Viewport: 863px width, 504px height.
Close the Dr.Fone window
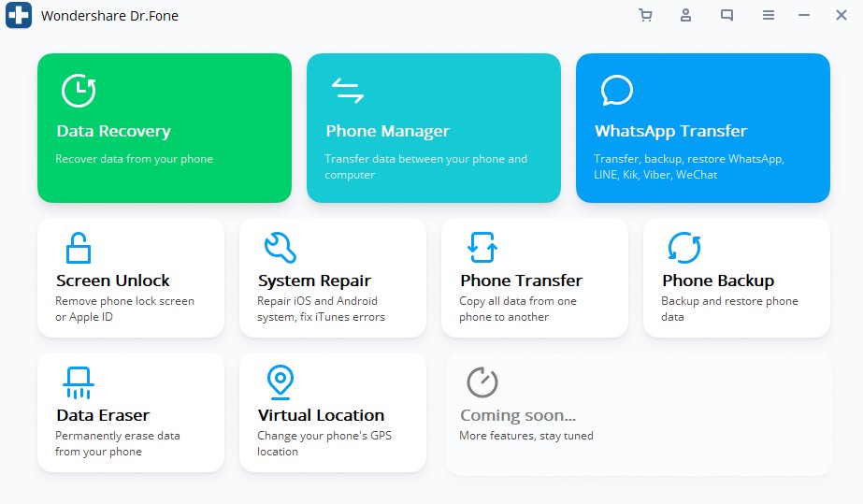(841, 15)
